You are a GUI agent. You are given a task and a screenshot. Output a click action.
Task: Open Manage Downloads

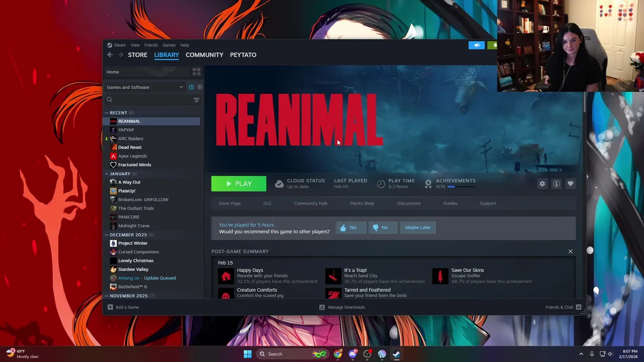coord(342,307)
